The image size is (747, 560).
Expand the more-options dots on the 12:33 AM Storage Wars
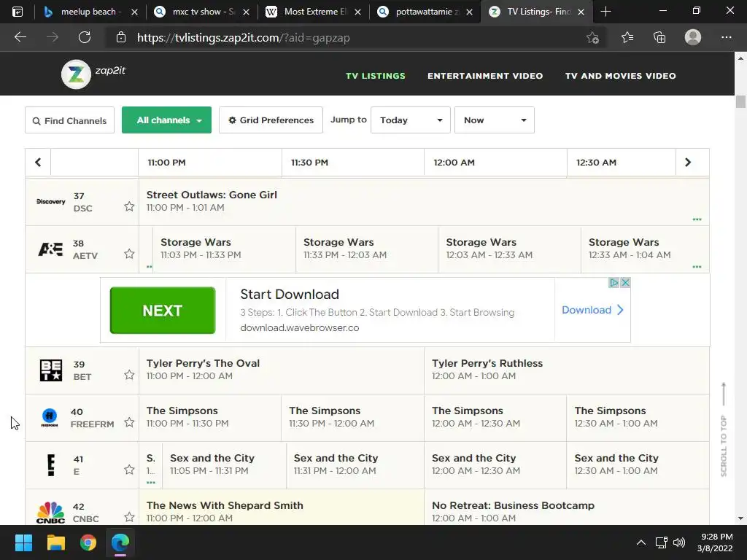coord(697,267)
